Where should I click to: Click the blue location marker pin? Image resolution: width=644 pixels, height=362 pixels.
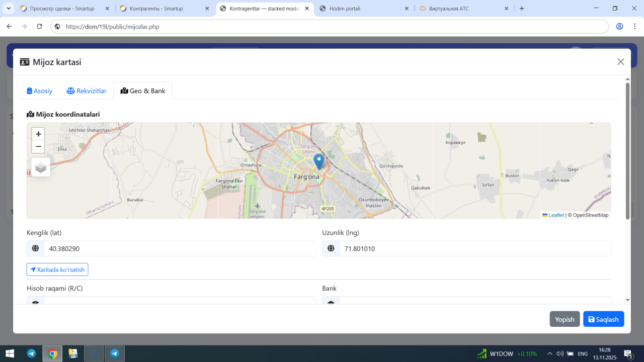[318, 161]
